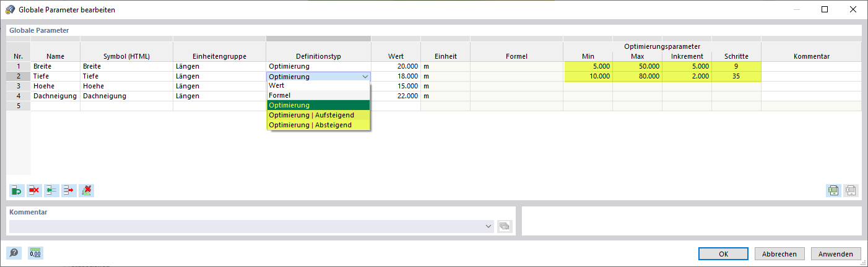Select row number 1 header
Viewport: 868px width, 267px height.
(19, 66)
